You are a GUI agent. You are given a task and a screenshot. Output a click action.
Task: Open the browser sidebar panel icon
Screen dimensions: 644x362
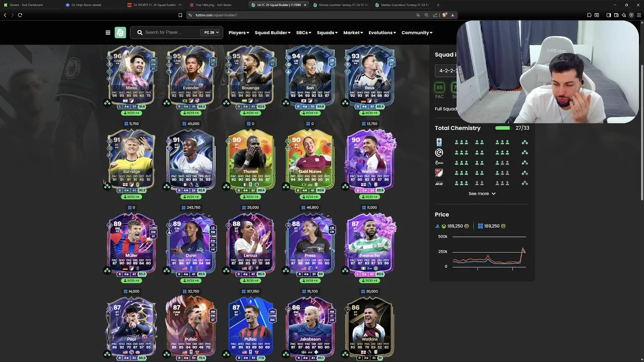coord(608,15)
